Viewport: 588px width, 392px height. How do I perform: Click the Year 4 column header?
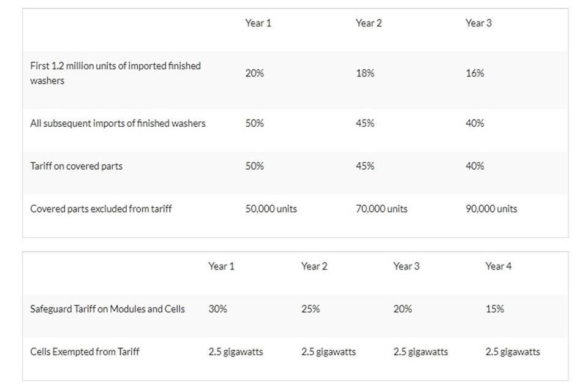tap(499, 266)
